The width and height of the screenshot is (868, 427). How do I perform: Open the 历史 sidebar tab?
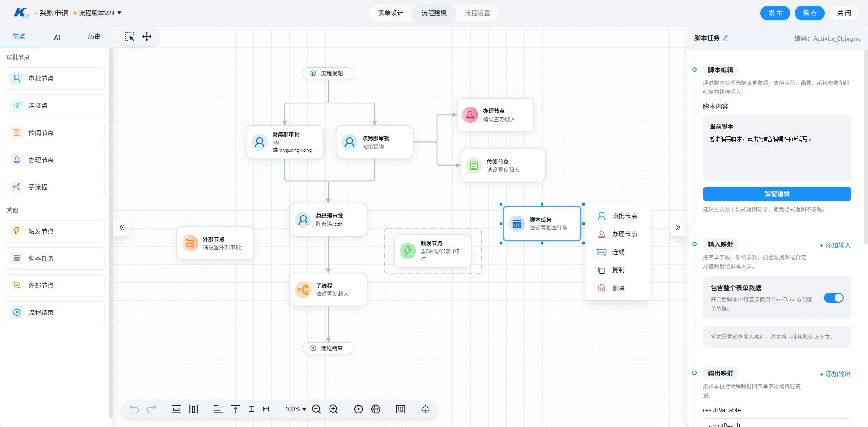point(94,37)
